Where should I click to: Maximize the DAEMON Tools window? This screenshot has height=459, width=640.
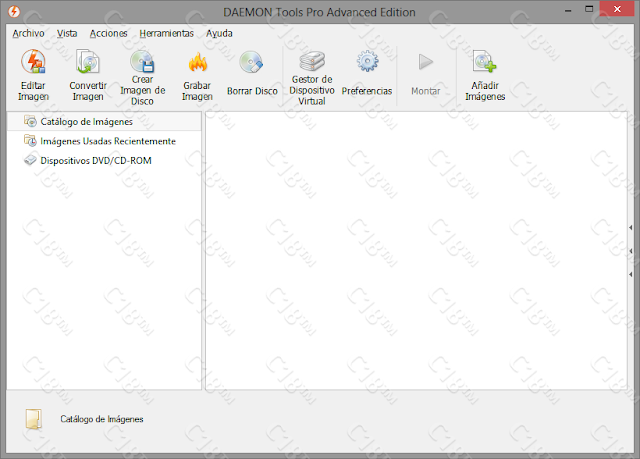[589, 9]
